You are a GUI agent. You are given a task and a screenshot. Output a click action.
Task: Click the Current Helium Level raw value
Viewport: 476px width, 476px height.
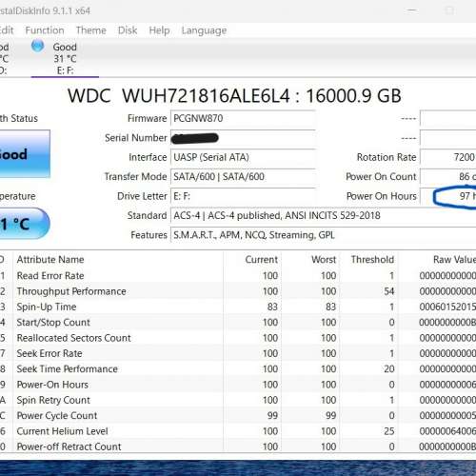click(447, 431)
